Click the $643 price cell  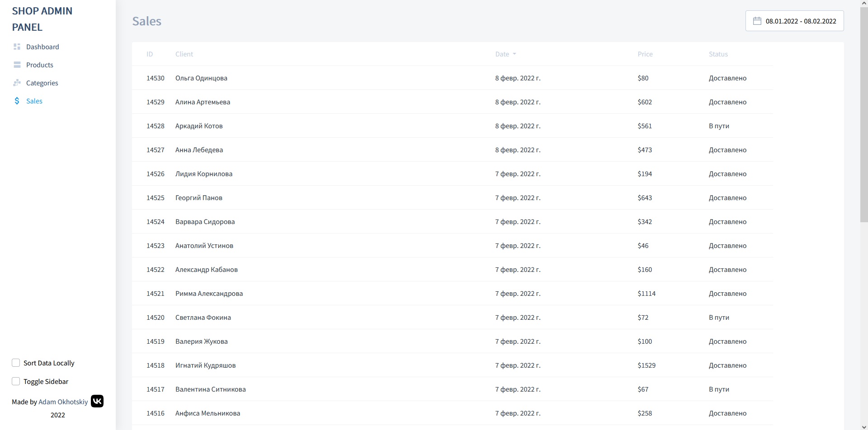point(645,198)
